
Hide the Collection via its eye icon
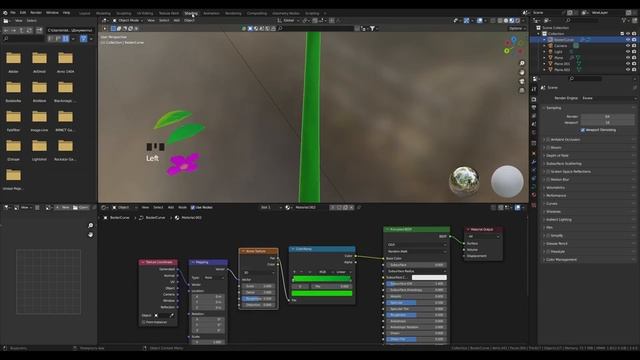click(628, 33)
